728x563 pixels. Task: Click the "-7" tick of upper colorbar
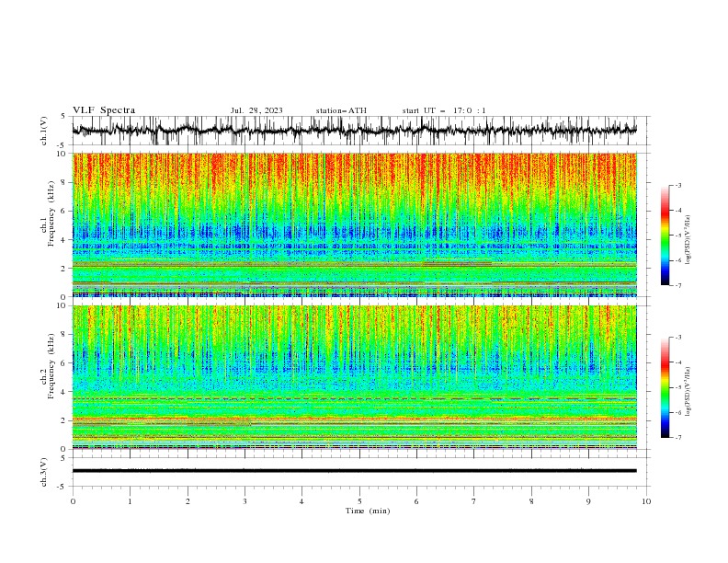point(677,285)
